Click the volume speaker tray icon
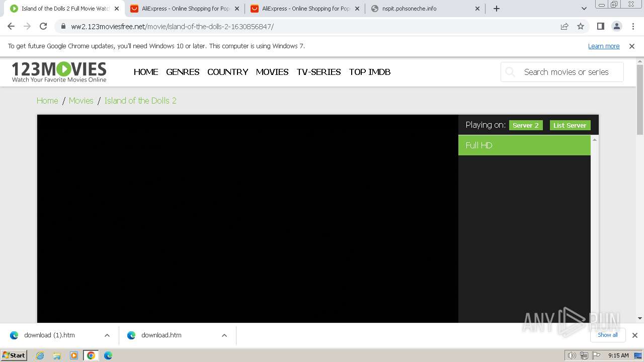 point(572,355)
